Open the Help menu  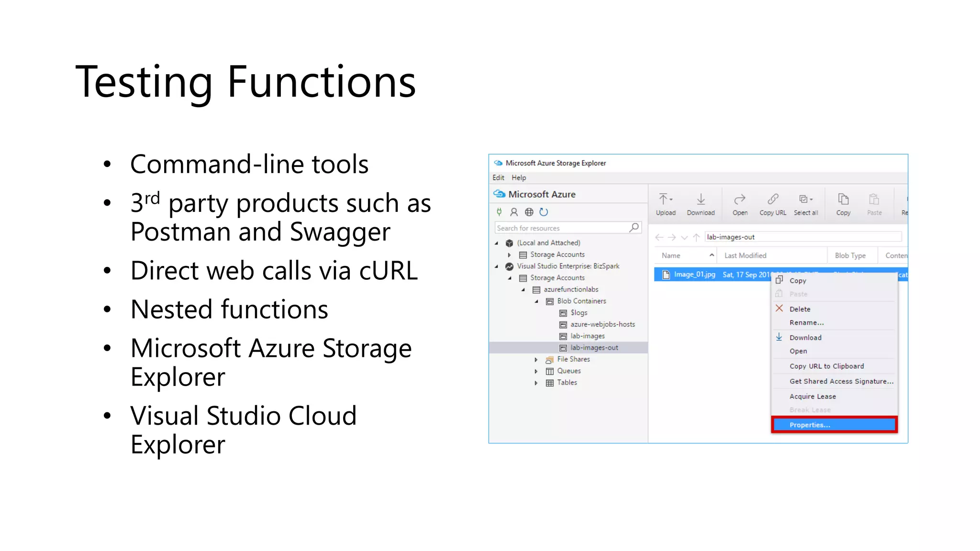[518, 177]
